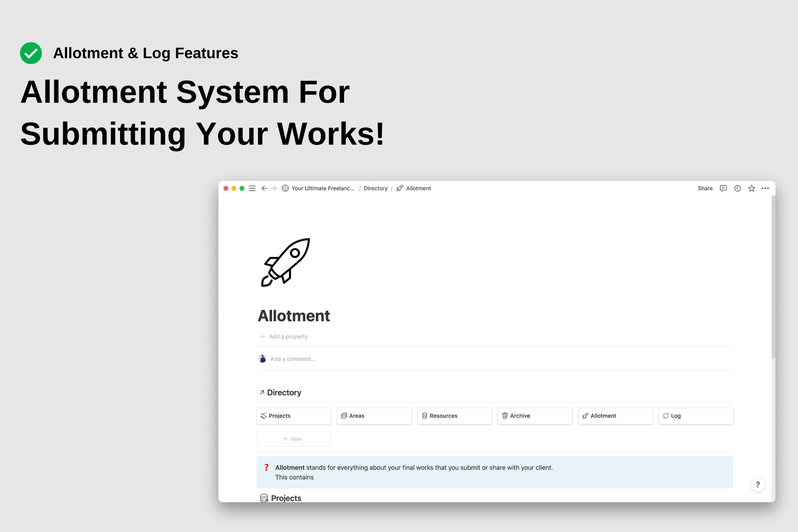Open the three-dots page options menu
This screenshot has width=798, height=532.
(x=765, y=188)
